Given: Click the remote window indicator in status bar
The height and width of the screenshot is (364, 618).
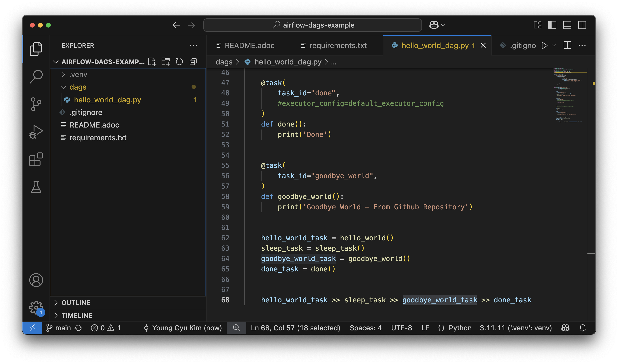Looking at the screenshot, I should click(32, 328).
